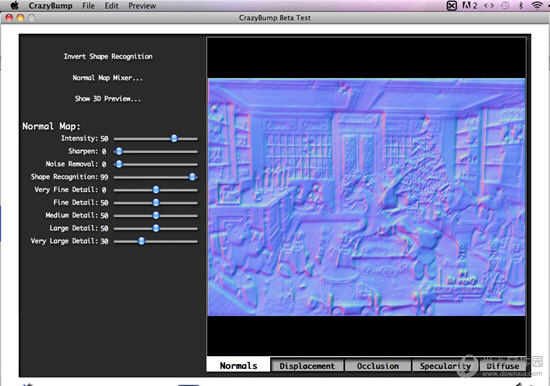
Task: Switch to the Normals tab
Action: 239,366
